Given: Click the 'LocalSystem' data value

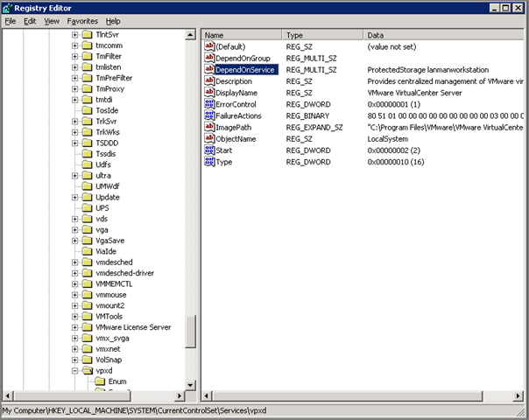Looking at the screenshot, I should click(388, 139).
